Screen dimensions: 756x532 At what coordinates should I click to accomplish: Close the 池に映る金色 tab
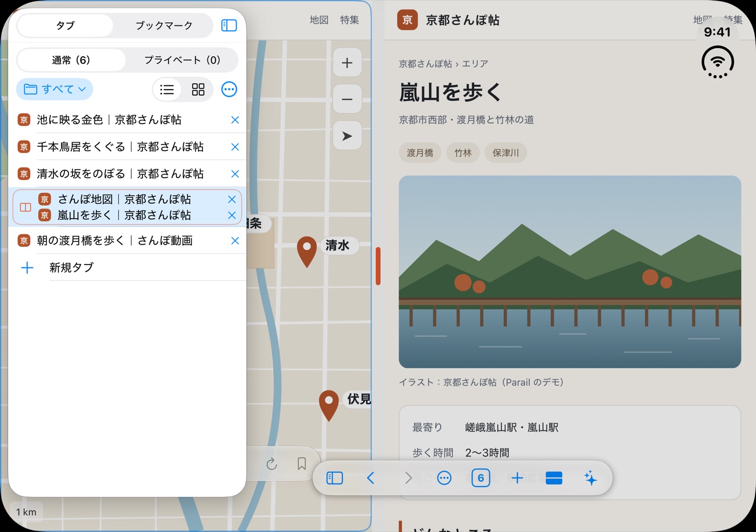(x=235, y=120)
